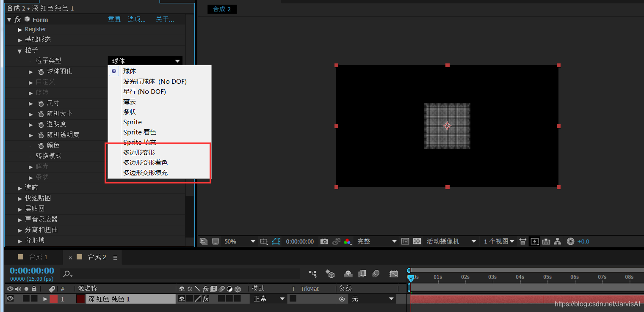
Task: Open the 粒子类型 dropdown
Action: click(145, 61)
